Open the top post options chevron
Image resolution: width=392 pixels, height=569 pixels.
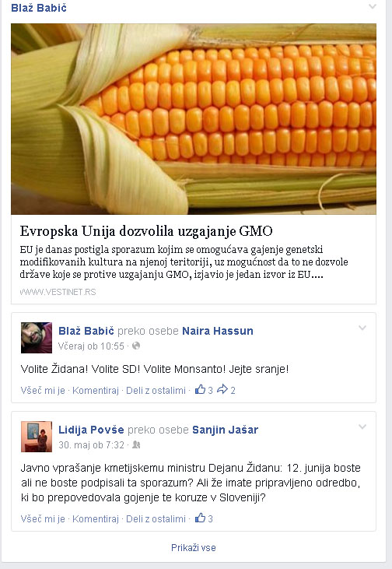[373, 6]
